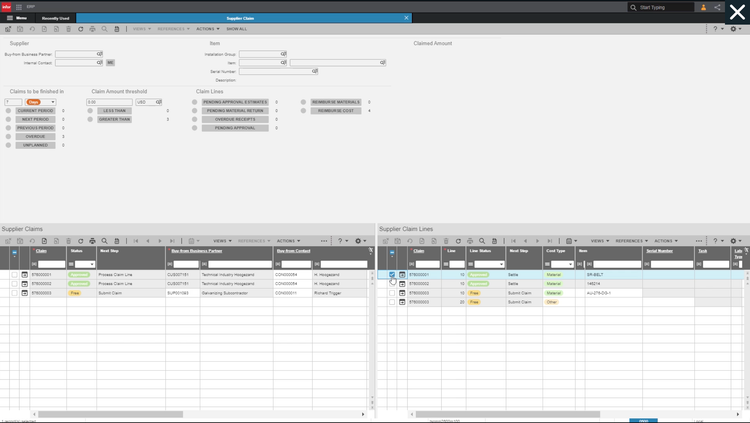Expand the Views menu in main toolbar
This screenshot has width=750, height=423.
point(142,29)
